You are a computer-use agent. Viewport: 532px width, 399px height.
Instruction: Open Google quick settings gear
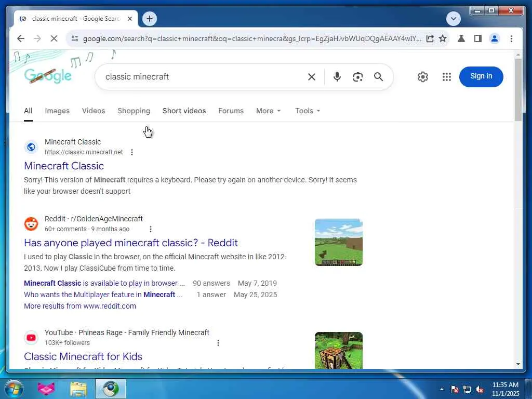(423, 77)
